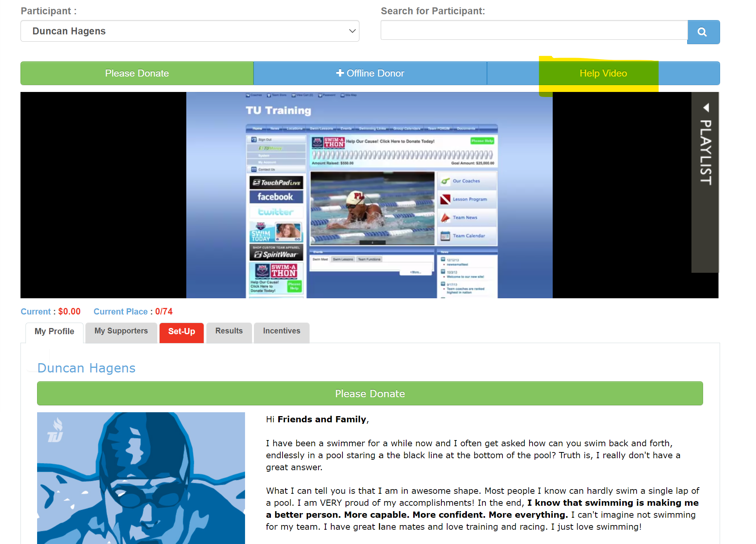The width and height of the screenshot is (756, 544).
Task: Click the facebook icon in video
Action: click(276, 197)
